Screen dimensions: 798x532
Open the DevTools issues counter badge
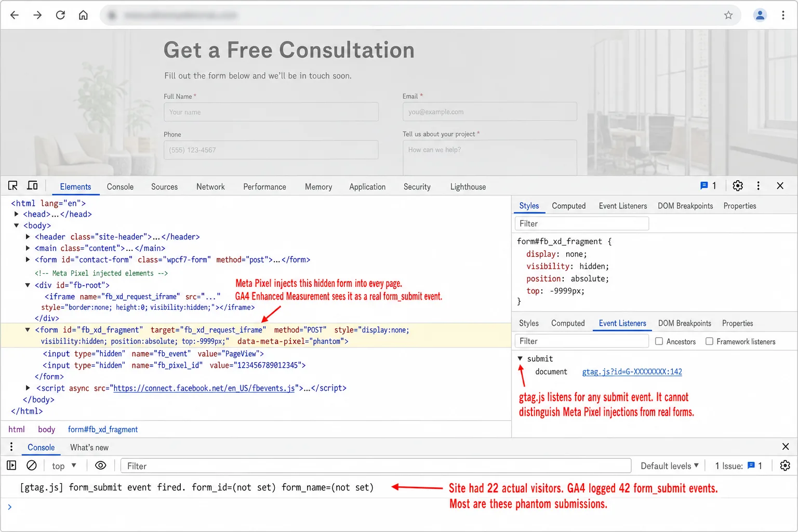coord(708,185)
